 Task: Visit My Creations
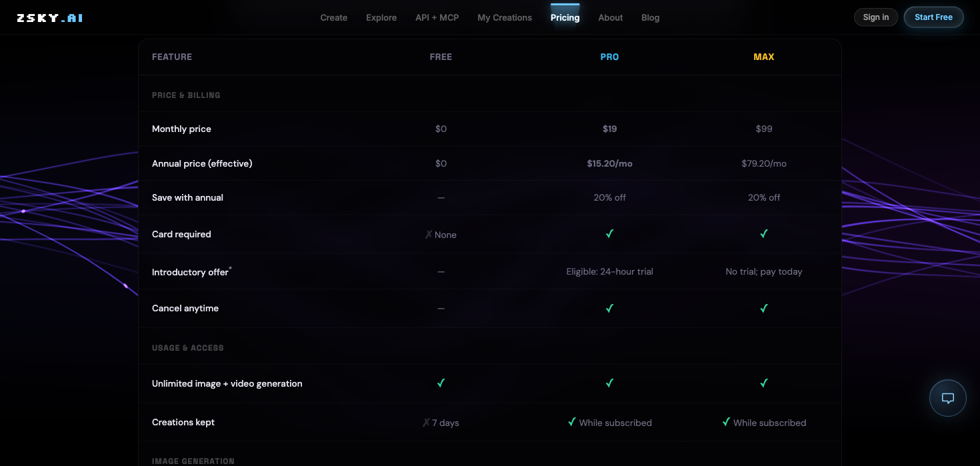[x=505, y=18]
